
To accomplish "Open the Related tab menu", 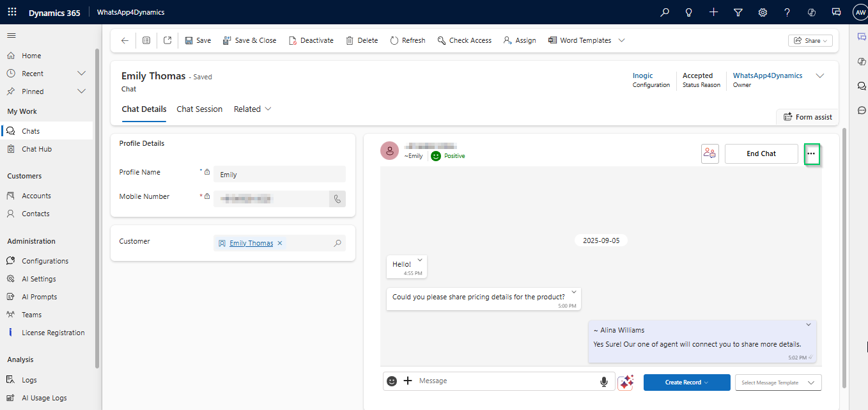I will click(x=252, y=109).
